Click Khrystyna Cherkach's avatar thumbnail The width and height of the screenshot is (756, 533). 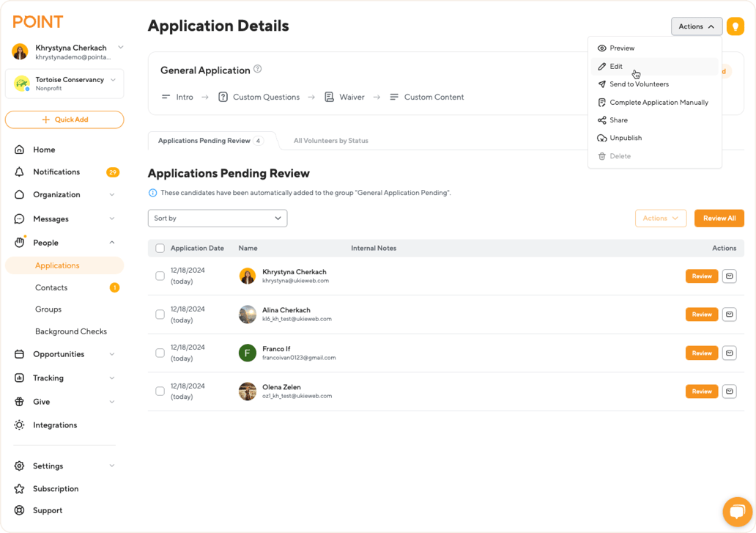click(x=248, y=276)
